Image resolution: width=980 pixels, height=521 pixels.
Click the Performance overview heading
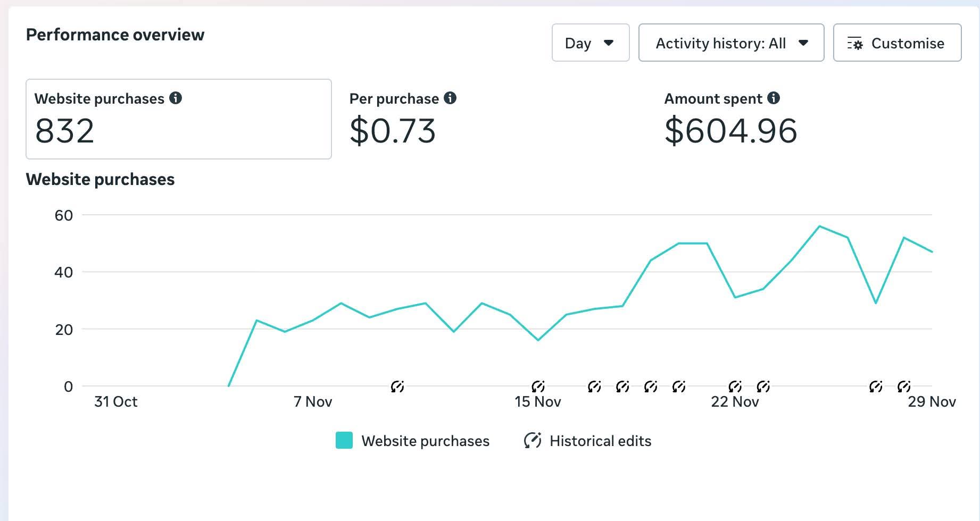pos(115,35)
